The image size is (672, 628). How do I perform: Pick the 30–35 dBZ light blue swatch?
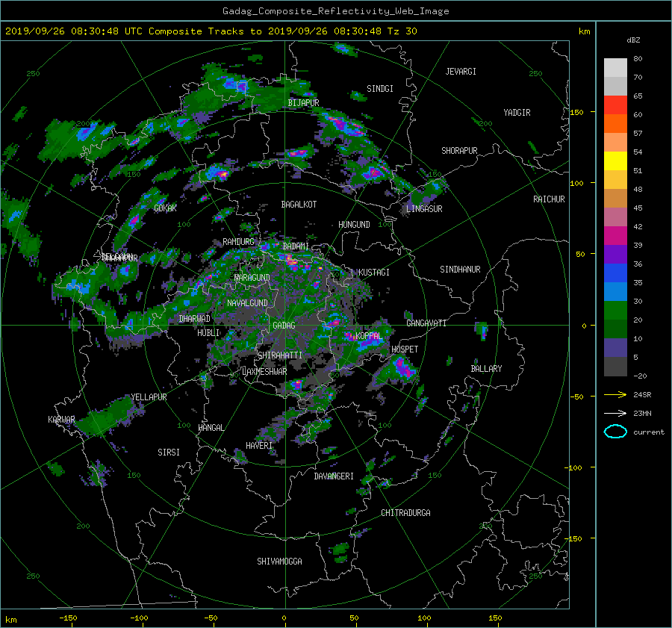[615, 292]
